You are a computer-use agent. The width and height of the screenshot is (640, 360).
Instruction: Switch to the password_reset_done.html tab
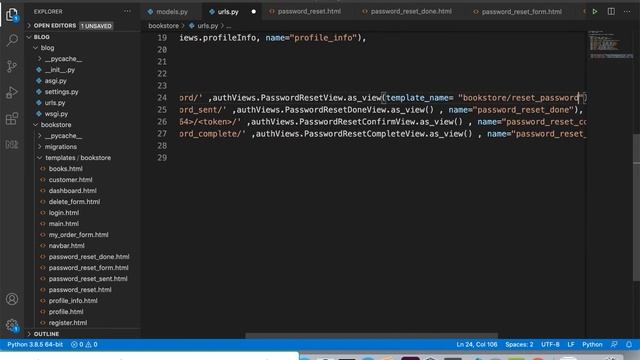tap(407, 12)
